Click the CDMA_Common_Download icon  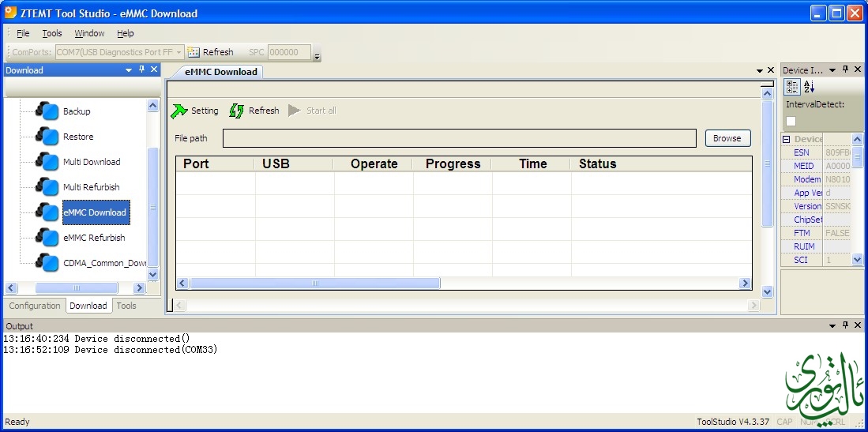tap(47, 263)
